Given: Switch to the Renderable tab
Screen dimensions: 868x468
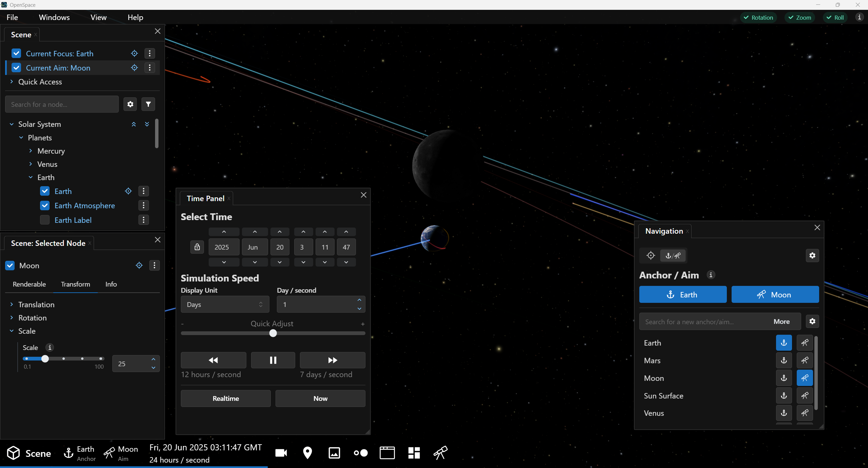Looking at the screenshot, I should coord(29,284).
